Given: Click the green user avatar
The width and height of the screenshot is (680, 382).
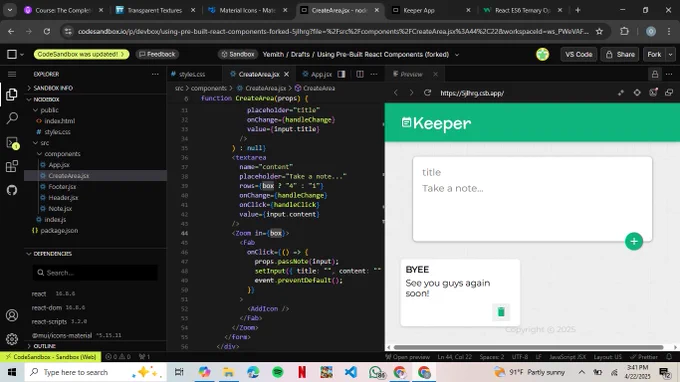Looking at the screenshot, I should click(542, 54).
